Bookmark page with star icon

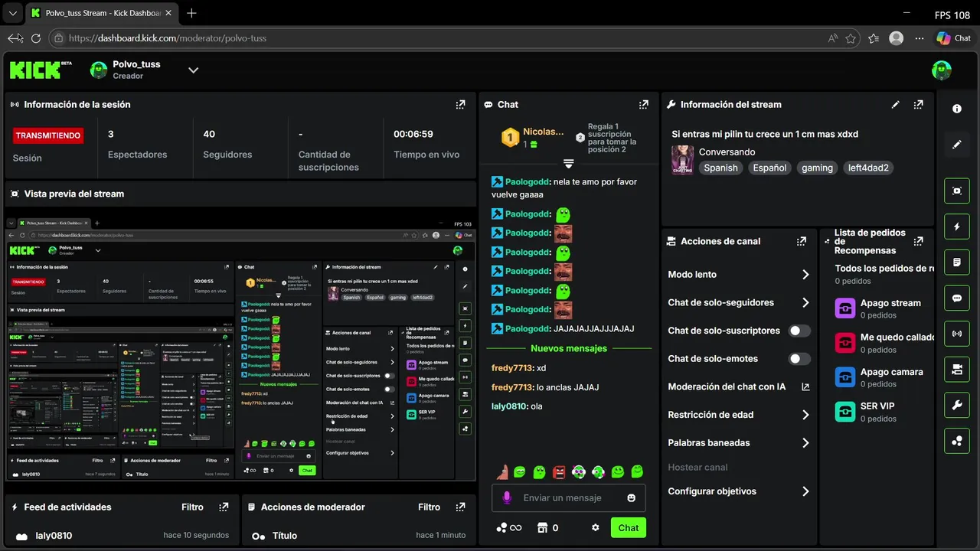(851, 38)
